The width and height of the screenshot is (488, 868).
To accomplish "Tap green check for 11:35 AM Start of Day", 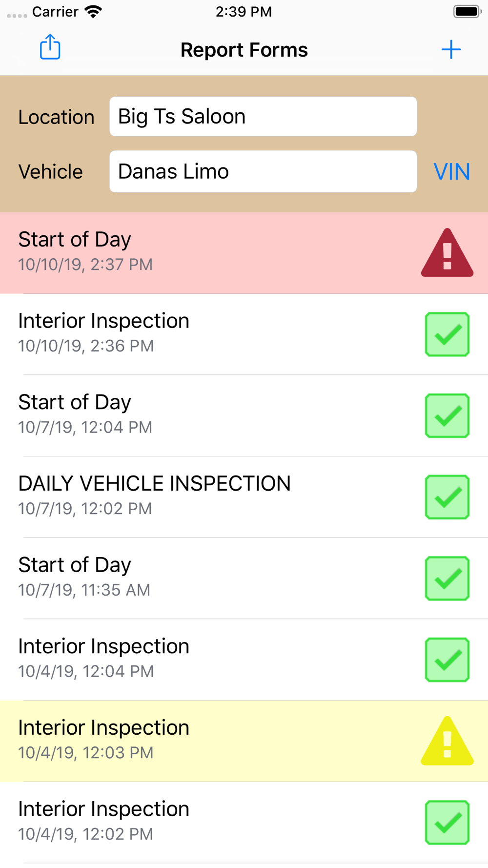I will tap(447, 579).
